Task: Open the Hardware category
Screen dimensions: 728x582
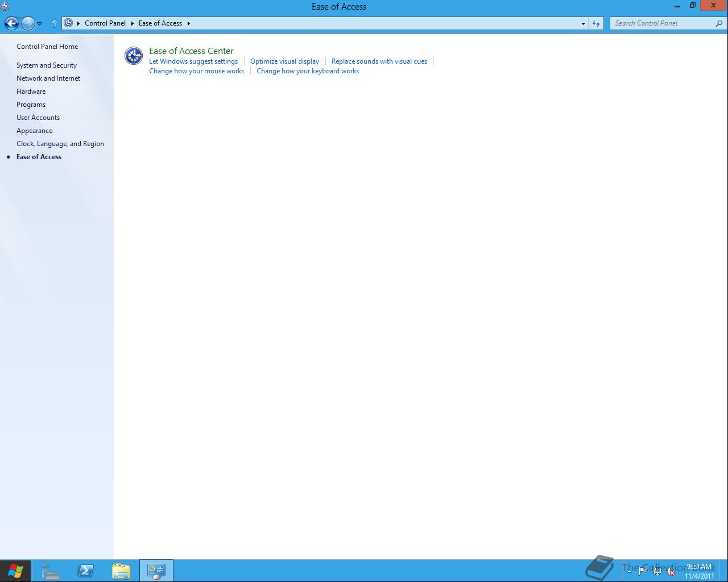Action: coord(31,92)
